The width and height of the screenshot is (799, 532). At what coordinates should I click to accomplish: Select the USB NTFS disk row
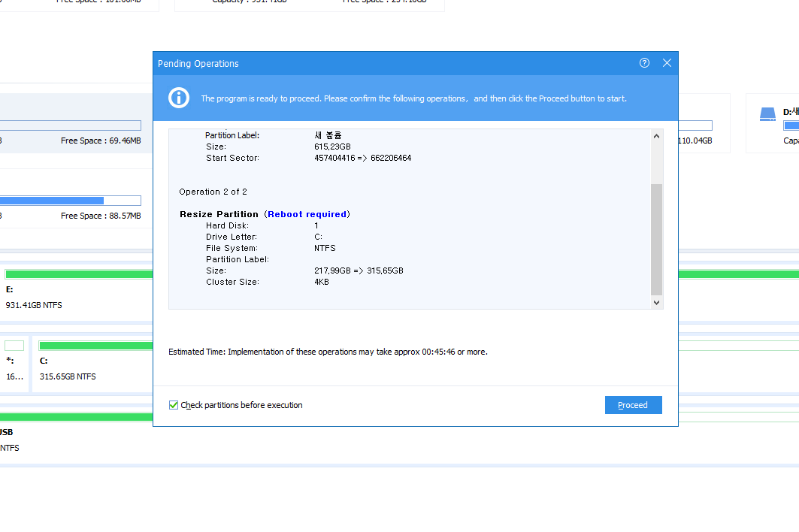coord(77,437)
